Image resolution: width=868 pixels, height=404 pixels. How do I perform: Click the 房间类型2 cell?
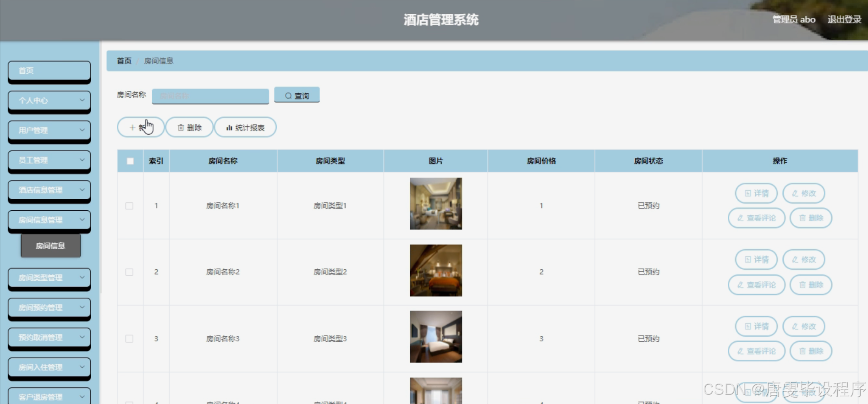330,272
